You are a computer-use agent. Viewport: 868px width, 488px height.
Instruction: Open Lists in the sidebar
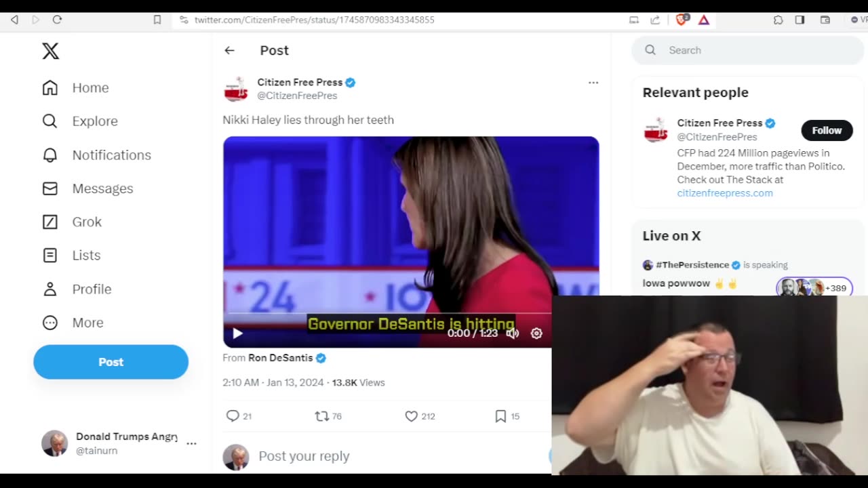[71, 255]
